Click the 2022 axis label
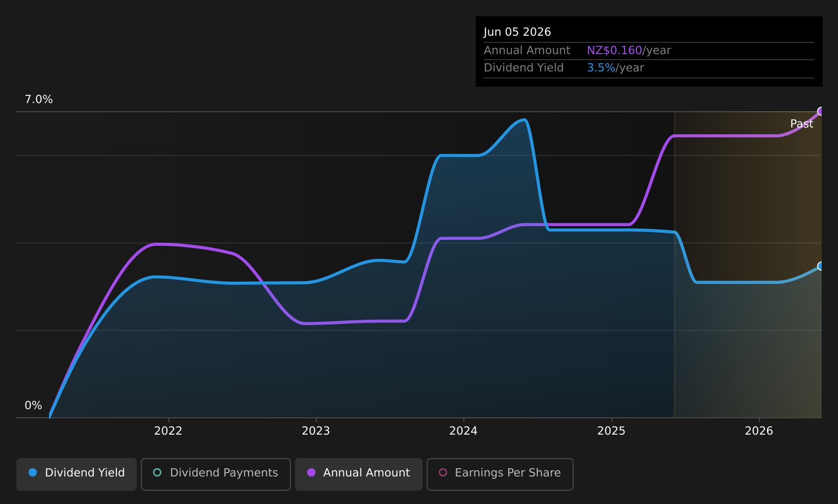 pos(168,431)
